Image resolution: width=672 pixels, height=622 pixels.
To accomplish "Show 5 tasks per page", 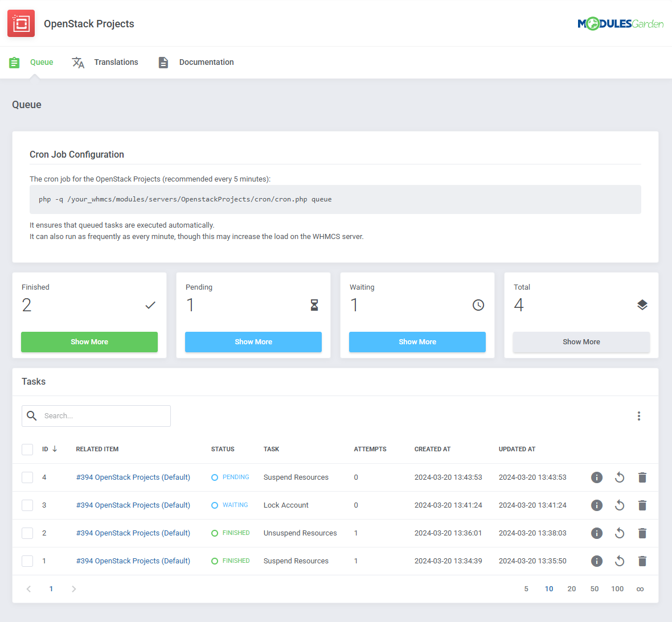I will click(x=526, y=589).
